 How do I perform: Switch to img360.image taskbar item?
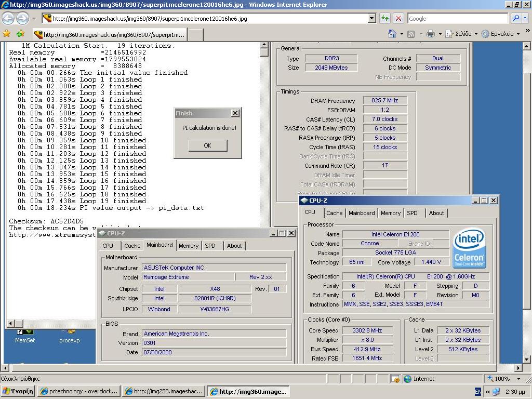(248, 391)
